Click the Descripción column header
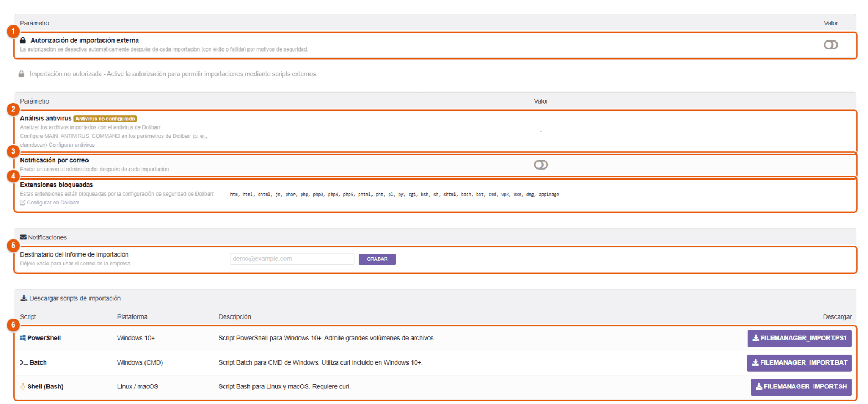This screenshot has width=868, height=404. pos(235,317)
